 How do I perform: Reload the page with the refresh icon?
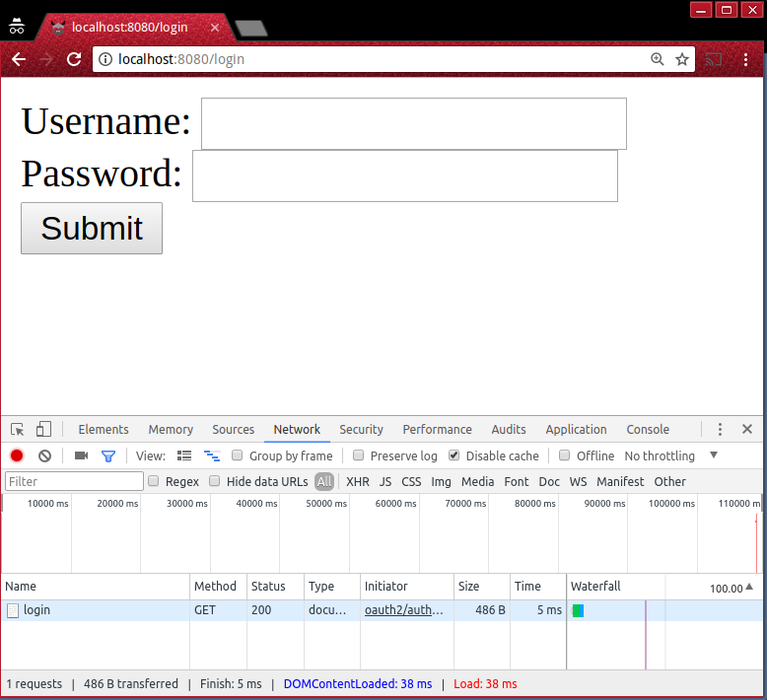[x=74, y=59]
